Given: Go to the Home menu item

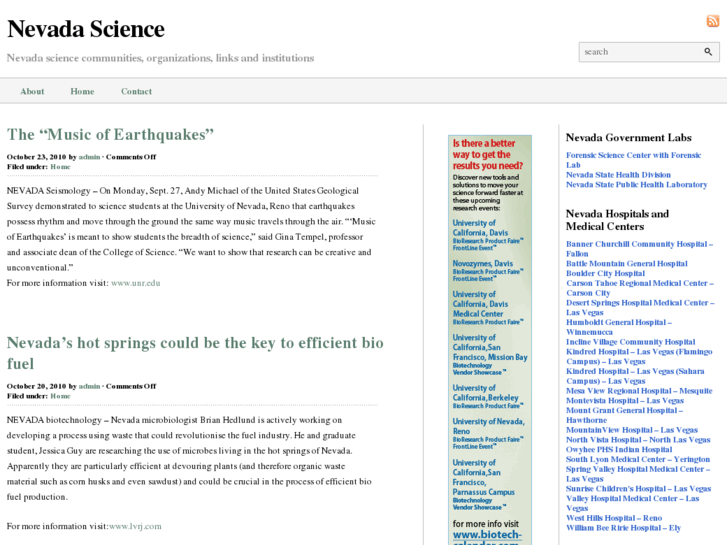Looking at the screenshot, I should pos(82,91).
